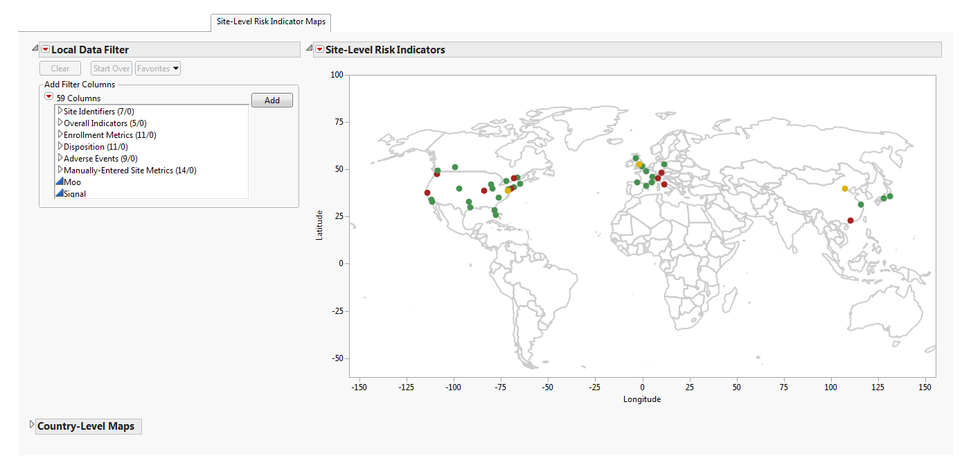Image resolution: width=980 pixels, height=472 pixels.
Task: Open the Favorites dropdown
Action: (x=158, y=69)
